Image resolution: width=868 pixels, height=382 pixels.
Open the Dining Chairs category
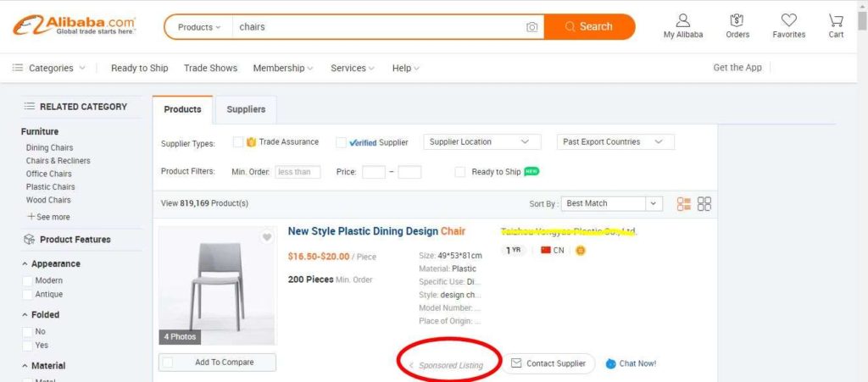click(x=49, y=147)
